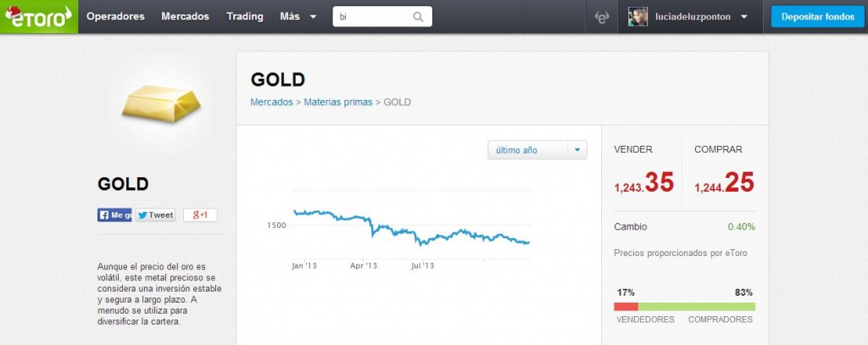Share via Facebook Me gusta button
This screenshot has width=868, height=345.
114,214
